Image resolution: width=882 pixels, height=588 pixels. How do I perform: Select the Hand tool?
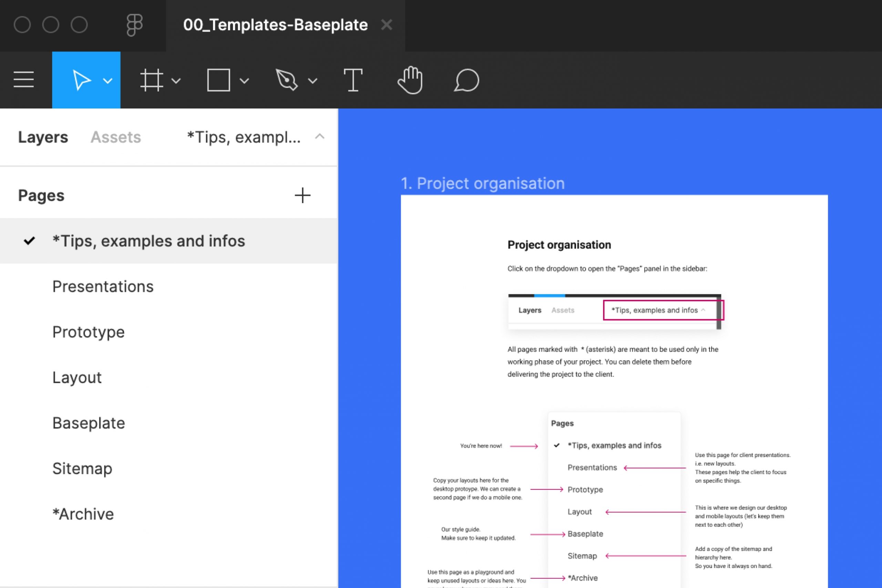[410, 80]
